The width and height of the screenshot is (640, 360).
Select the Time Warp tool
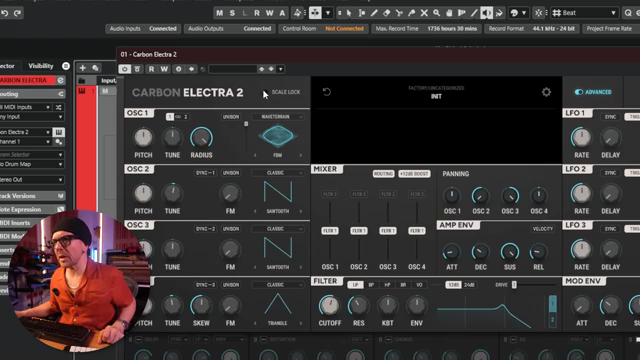462,13
